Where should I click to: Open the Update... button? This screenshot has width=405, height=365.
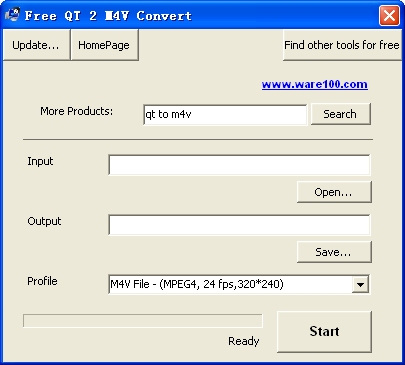point(36,45)
